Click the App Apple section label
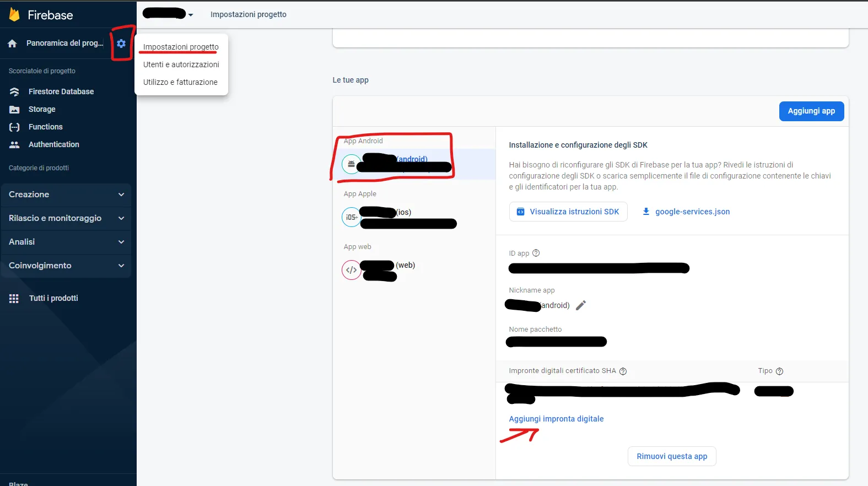Image resolution: width=868 pixels, height=486 pixels. pyautogui.click(x=360, y=194)
